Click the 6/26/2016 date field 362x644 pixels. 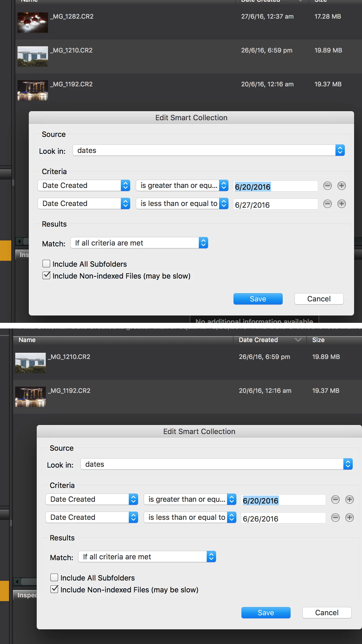click(x=284, y=518)
